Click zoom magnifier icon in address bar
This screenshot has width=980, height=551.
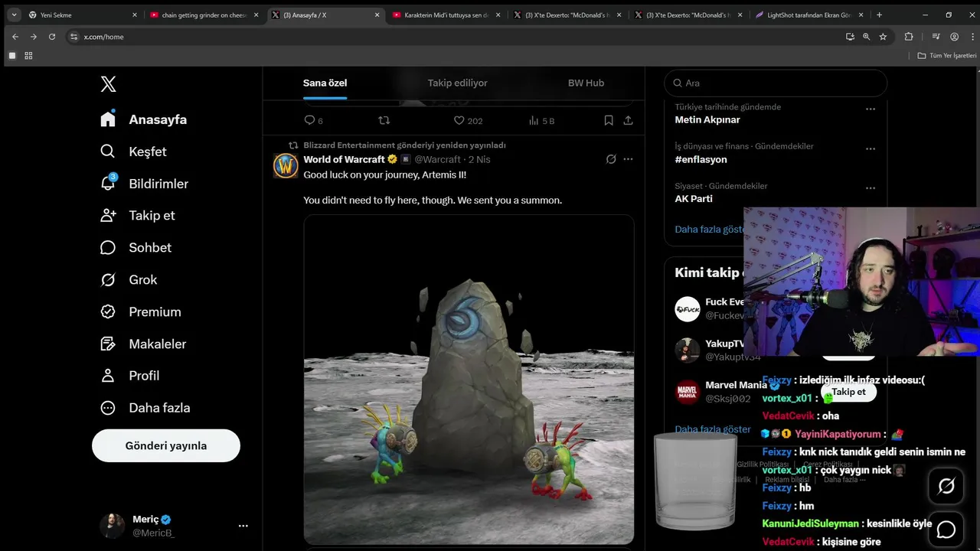pos(866,37)
